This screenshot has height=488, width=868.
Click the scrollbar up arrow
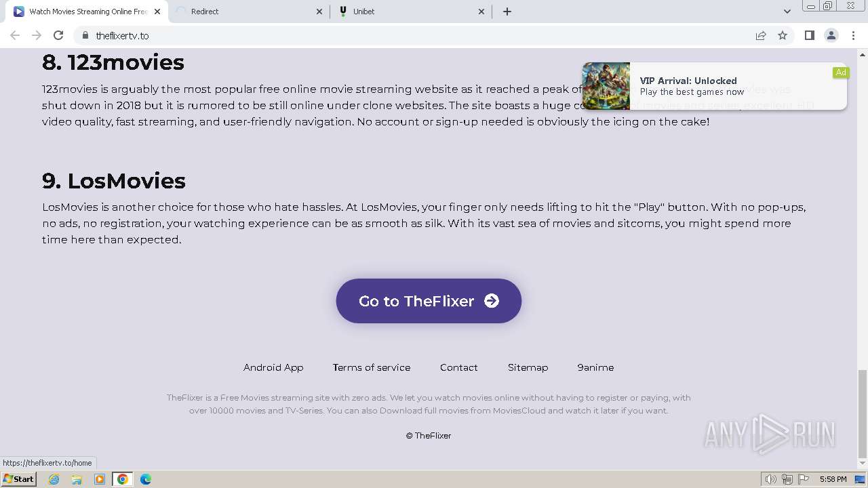(863, 54)
